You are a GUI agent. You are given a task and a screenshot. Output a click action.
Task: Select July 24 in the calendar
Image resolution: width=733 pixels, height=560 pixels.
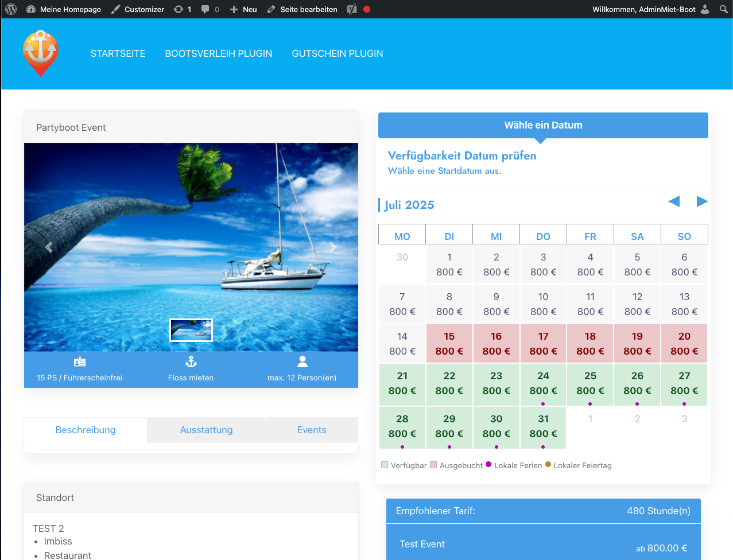pyautogui.click(x=543, y=383)
